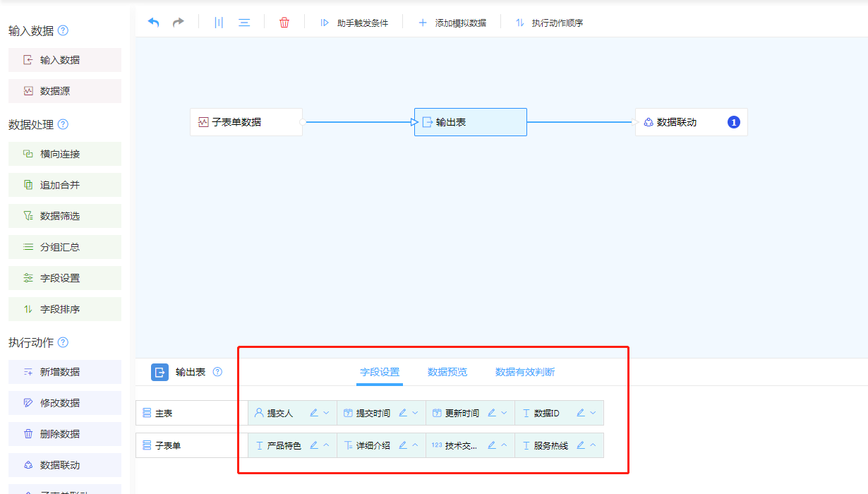Click the undo arrow icon
Viewport: 868px width, 494px height.
(153, 23)
